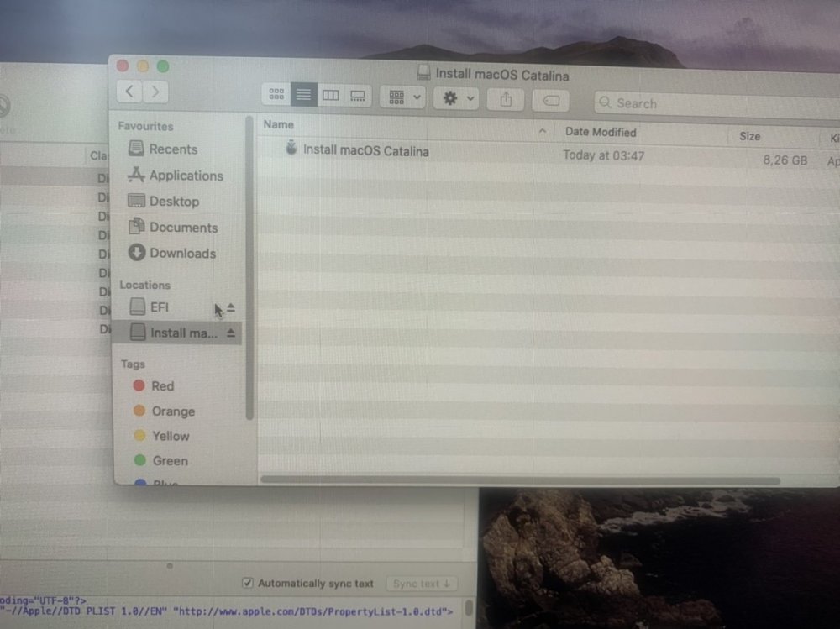Switch to icon view
This screenshot has height=629, width=840.
tap(276, 94)
